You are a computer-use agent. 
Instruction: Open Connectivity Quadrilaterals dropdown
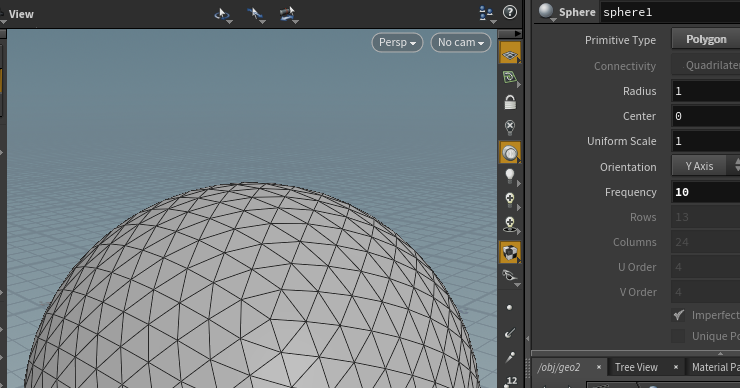point(706,65)
